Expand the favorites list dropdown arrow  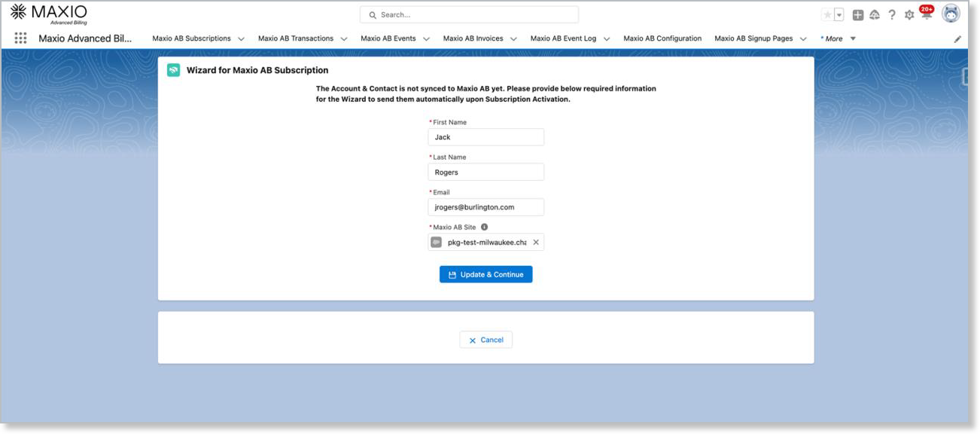[838, 15]
